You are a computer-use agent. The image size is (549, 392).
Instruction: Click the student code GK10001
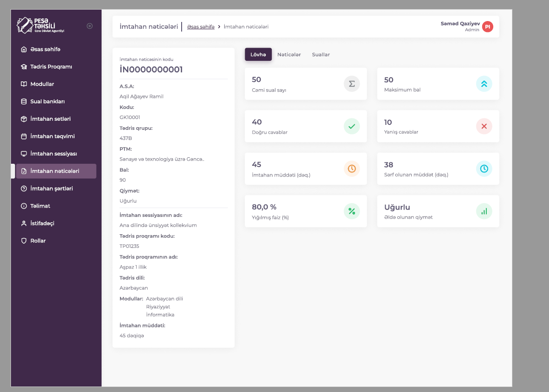click(130, 118)
